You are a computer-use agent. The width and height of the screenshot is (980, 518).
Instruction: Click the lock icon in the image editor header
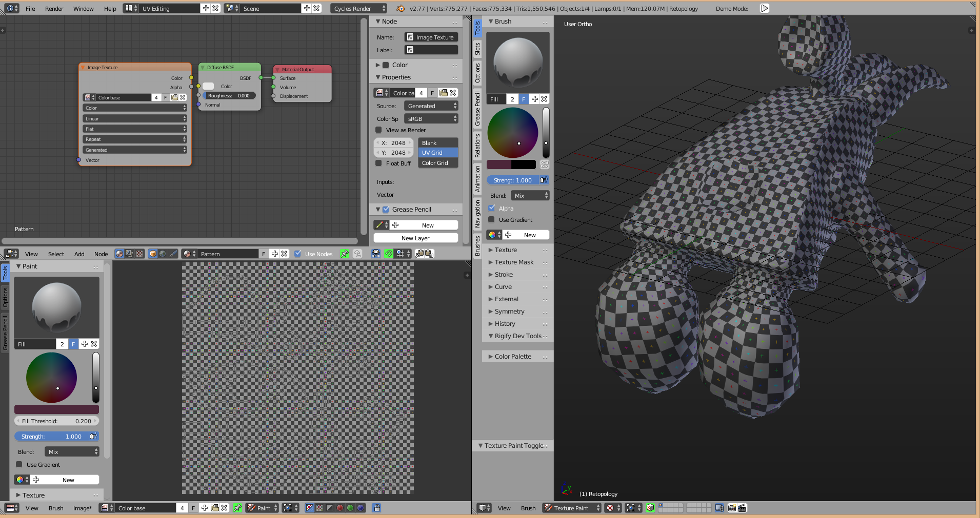point(377,508)
